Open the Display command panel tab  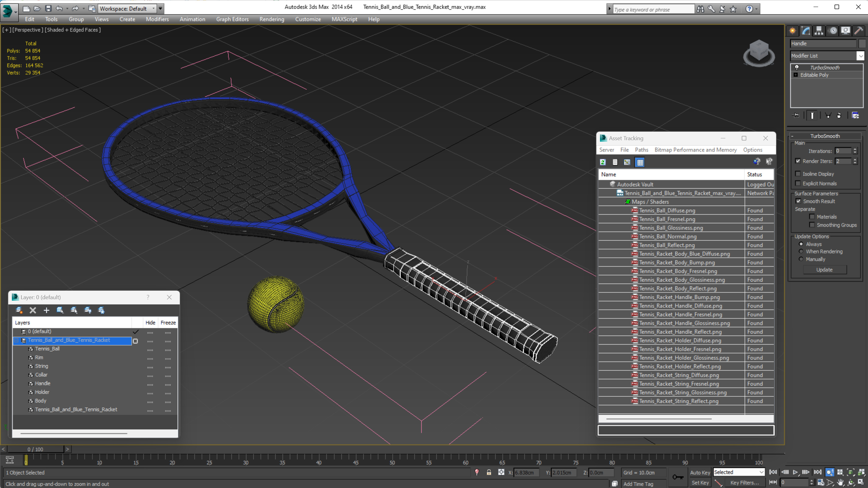click(x=845, y=31)
